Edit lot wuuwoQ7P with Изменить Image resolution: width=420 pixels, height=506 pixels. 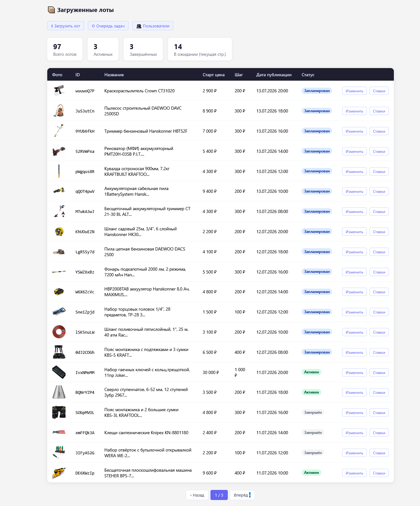point(354,91)
